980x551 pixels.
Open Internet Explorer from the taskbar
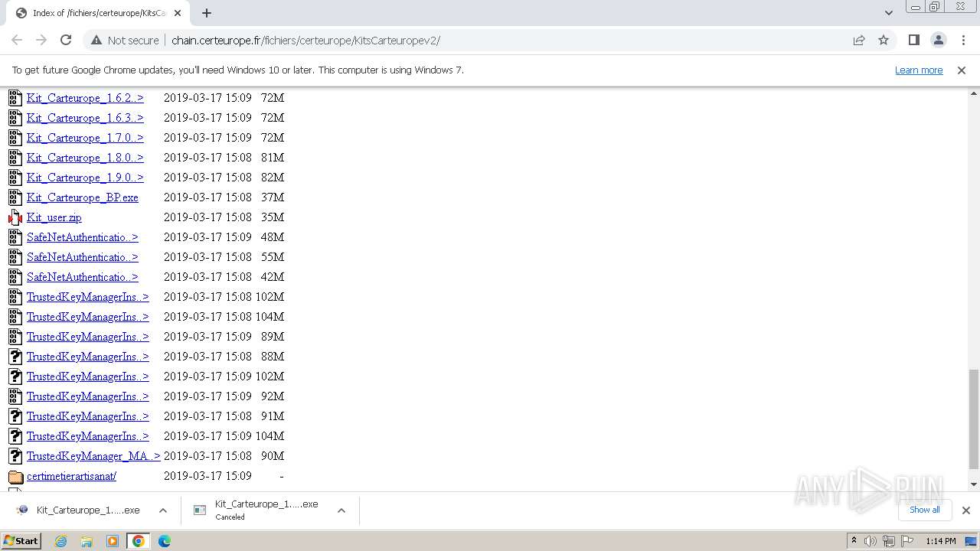(60, 541)
